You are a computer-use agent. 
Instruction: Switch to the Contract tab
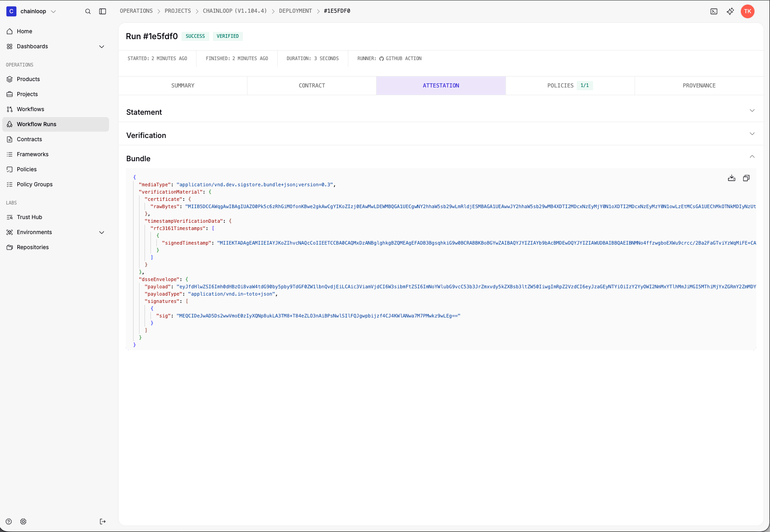point(312,86)
